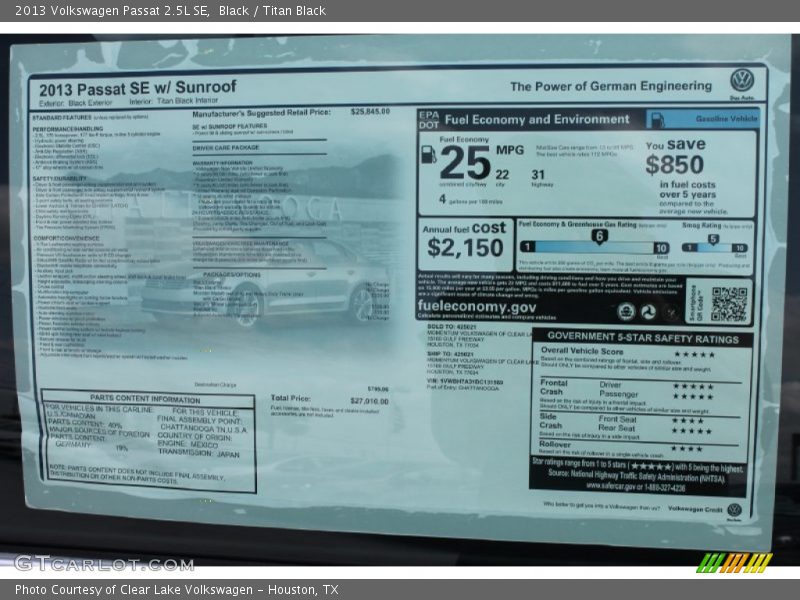
Task: Select the Greenhouse Gas Rating marker at 6
Action: [601, 233]
